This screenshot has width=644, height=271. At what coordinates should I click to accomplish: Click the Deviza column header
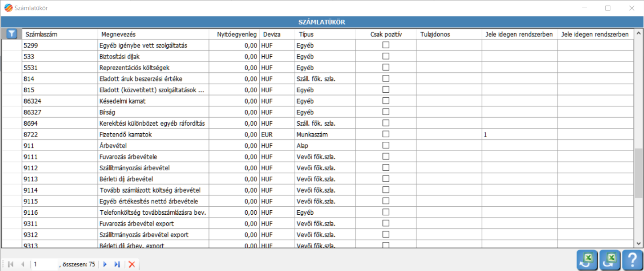[277, 34]
